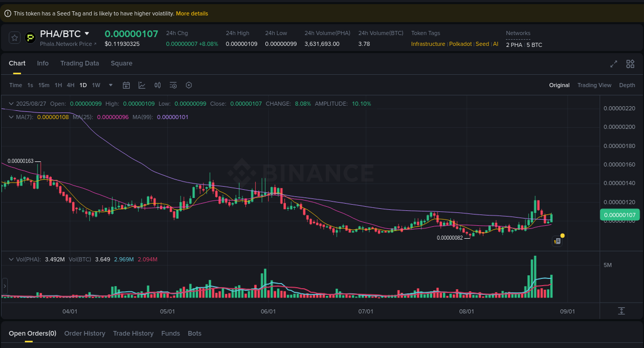Viewport: 644px width, 348px height.
Task: Click the hexagon target icon in toolbar
Action: pyautogui.click(x=189, y=85)
